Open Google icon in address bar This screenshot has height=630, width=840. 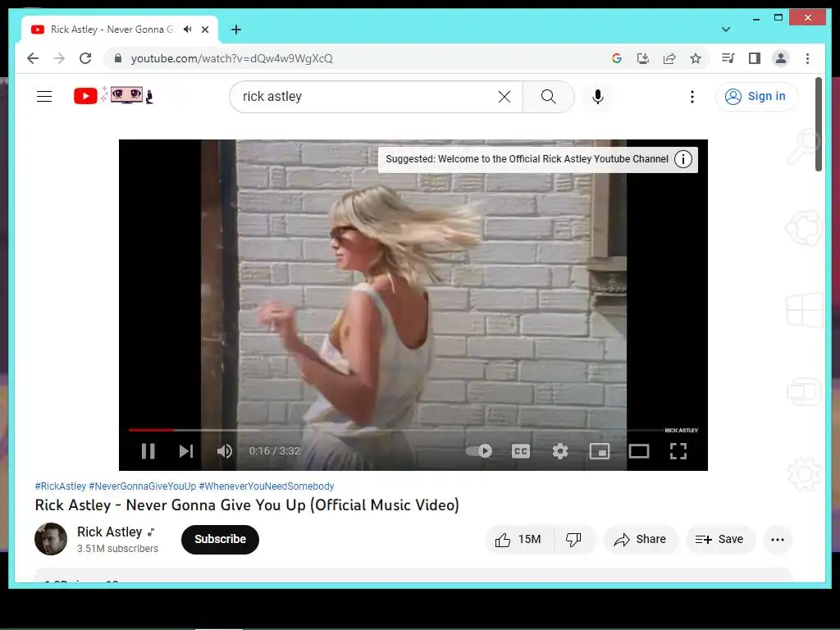[x=617, y=58]
